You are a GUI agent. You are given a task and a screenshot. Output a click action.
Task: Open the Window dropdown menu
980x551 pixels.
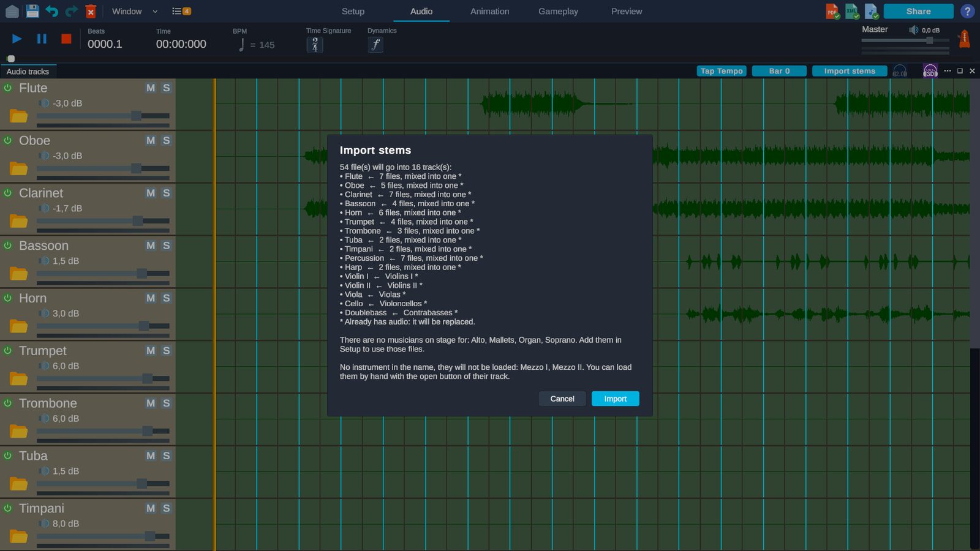click(135, 11)
